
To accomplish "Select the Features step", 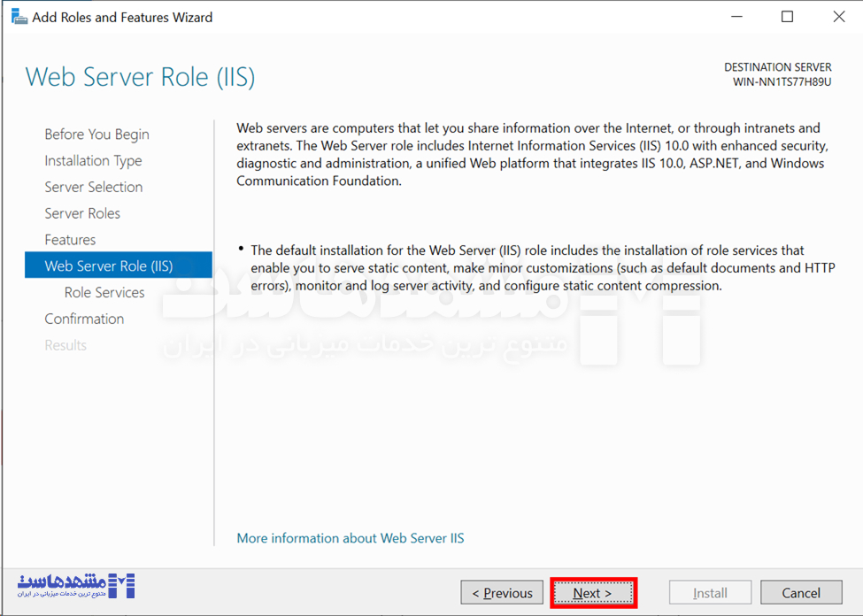I will [70, 240].
